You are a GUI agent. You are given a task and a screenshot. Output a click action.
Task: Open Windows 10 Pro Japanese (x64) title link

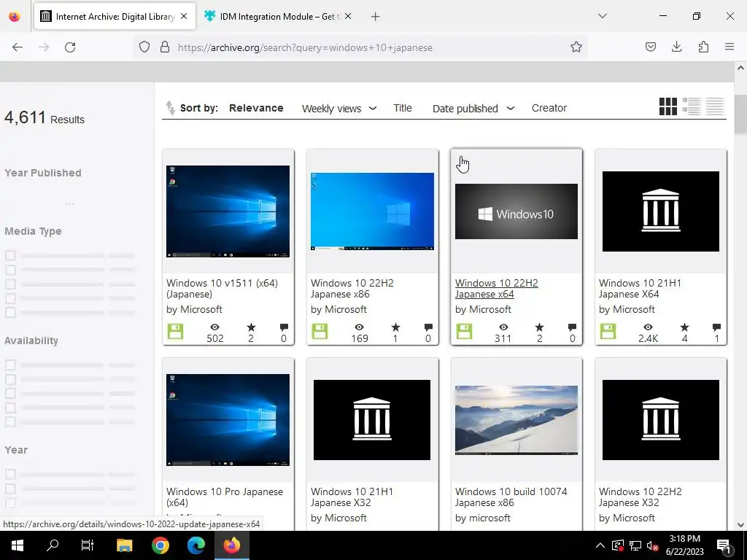pos(225,497)
